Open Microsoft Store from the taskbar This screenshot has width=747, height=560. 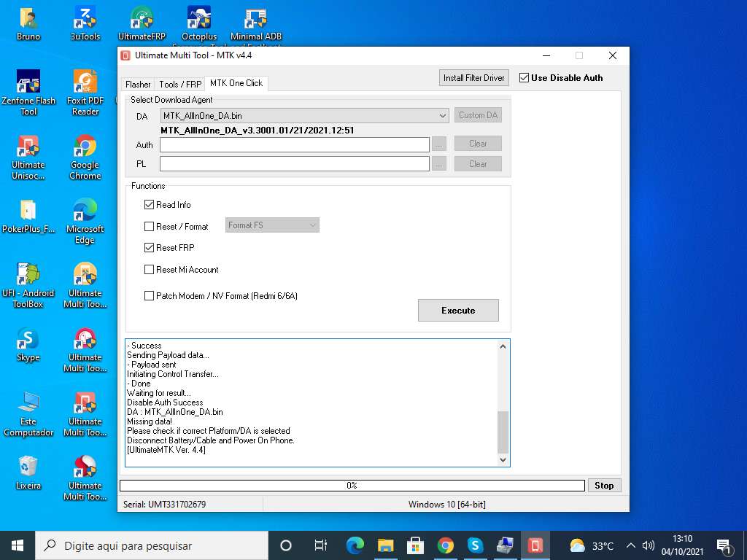(415, 545)
